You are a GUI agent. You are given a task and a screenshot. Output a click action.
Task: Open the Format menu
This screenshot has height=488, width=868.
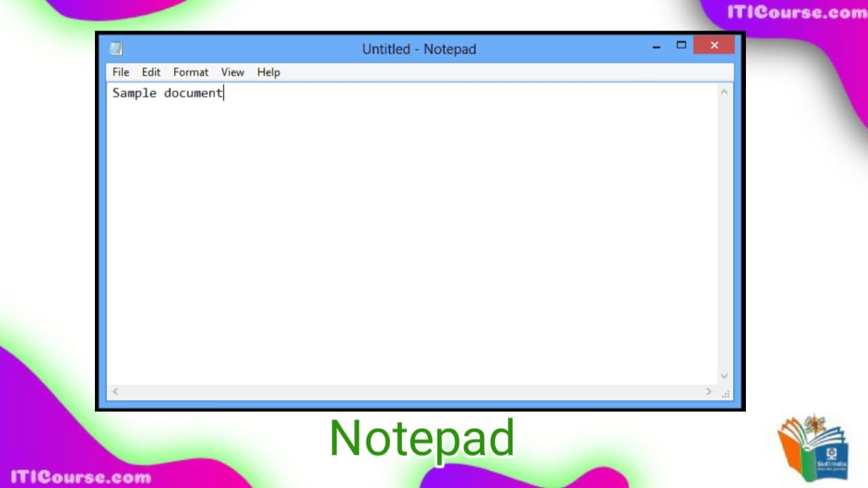coord(191,72)
